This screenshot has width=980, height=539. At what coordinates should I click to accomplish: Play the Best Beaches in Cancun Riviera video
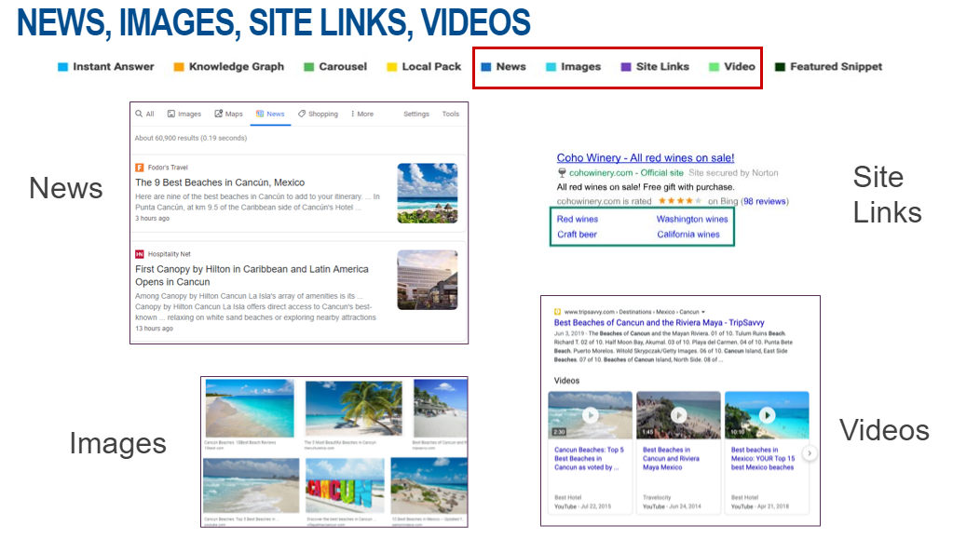click(x=678, y=414)
